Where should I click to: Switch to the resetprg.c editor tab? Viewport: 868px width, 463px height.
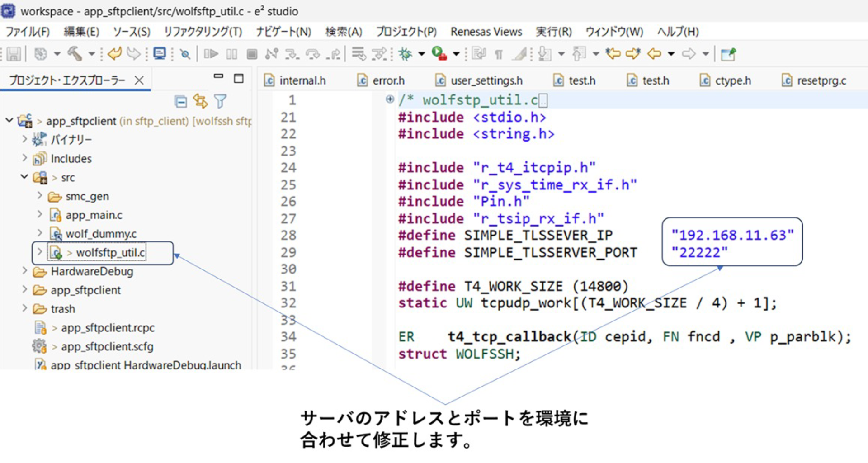pos(821,80)
